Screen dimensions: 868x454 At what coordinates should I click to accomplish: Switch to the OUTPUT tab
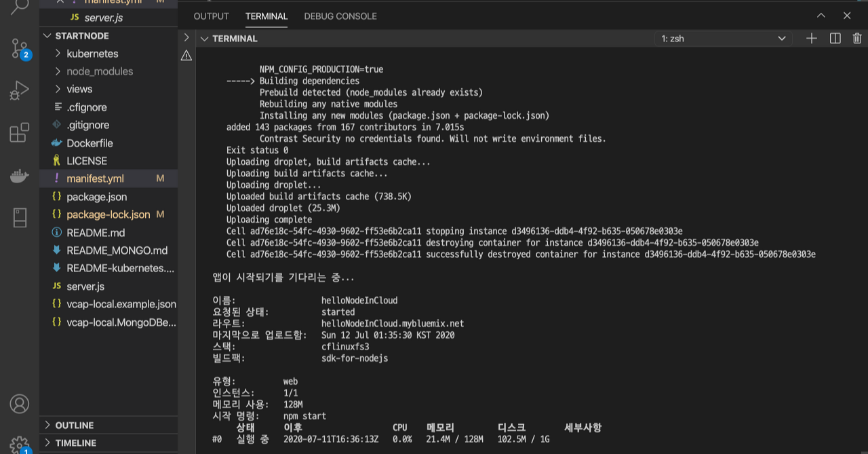211,16
